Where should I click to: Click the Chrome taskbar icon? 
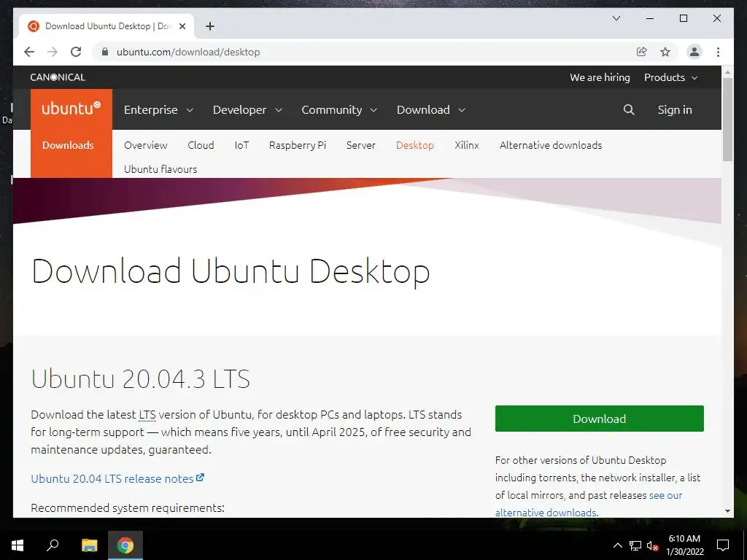[125, 545]
